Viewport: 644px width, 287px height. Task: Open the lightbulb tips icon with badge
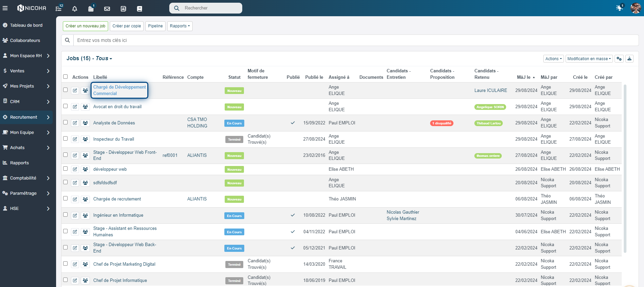click(619, 7)
